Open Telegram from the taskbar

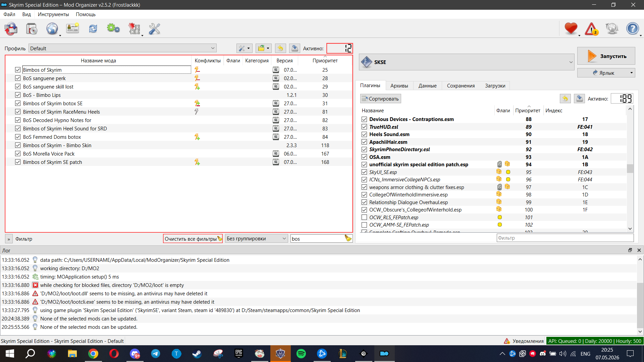[155, 354]
